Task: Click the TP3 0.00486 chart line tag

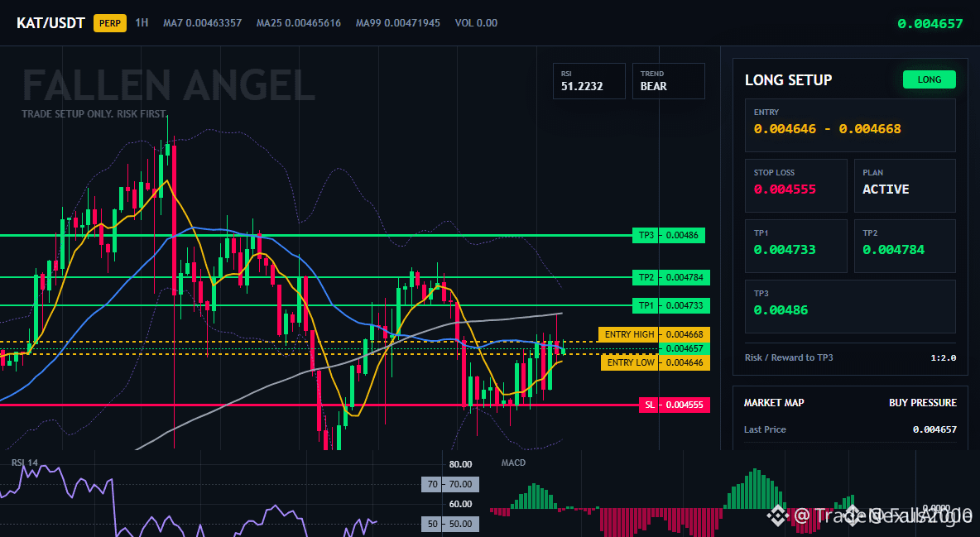Action: (x=669, y=236)
